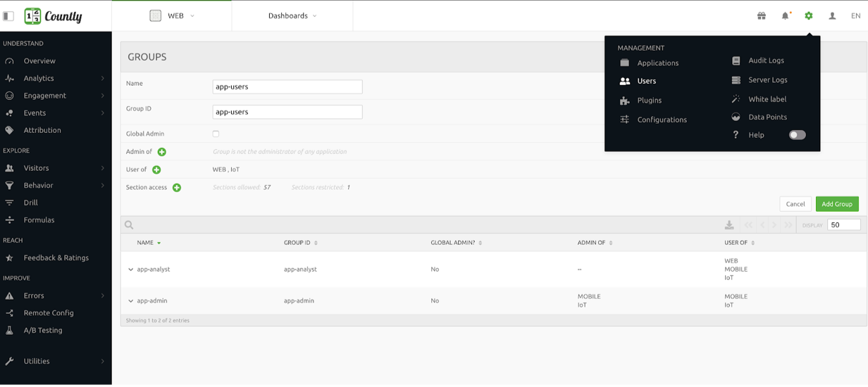Click the 'User of' green plus icon

[x=156, y=170]
